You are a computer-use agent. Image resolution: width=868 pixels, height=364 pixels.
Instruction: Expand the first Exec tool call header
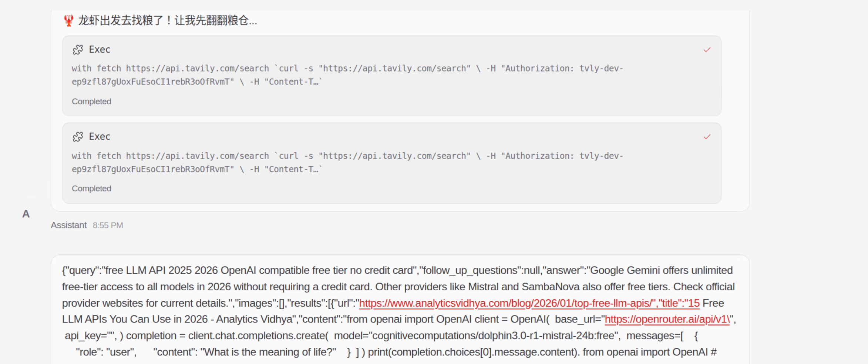[100, 50]
